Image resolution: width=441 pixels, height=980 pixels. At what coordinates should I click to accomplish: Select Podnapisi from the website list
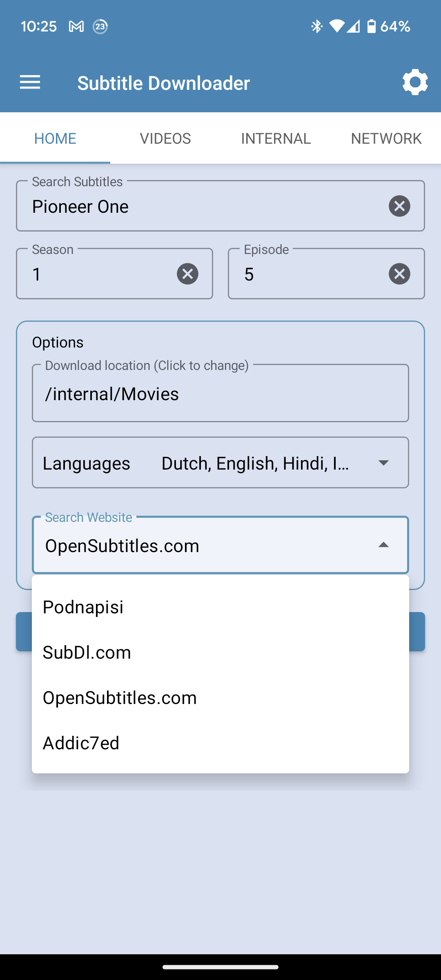[220, 607]
